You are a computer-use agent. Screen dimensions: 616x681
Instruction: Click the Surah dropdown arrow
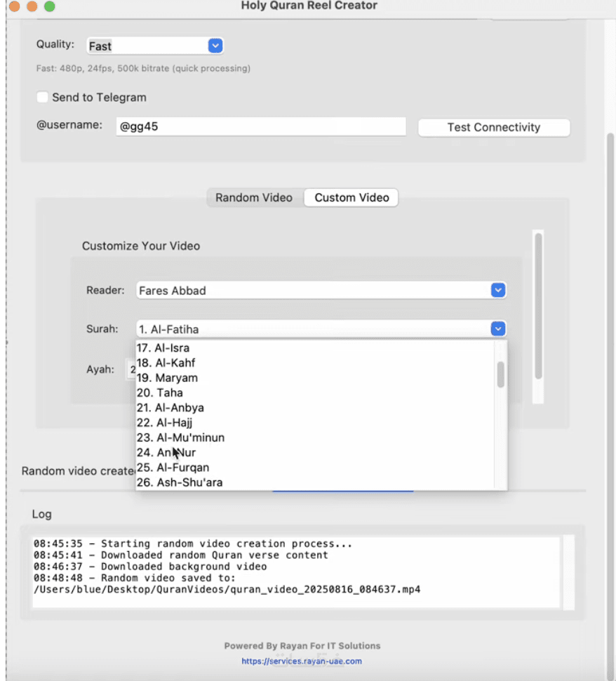[498, 329]
